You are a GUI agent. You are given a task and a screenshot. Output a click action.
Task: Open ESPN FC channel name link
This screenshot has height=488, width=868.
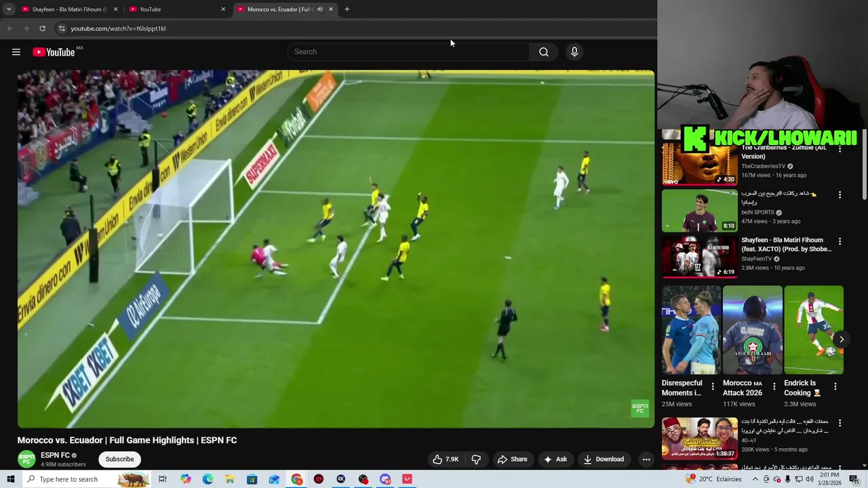coord(55,455)
